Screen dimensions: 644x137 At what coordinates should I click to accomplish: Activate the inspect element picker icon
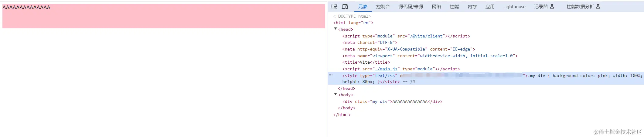pyautogui.click(x=334, y=7)
